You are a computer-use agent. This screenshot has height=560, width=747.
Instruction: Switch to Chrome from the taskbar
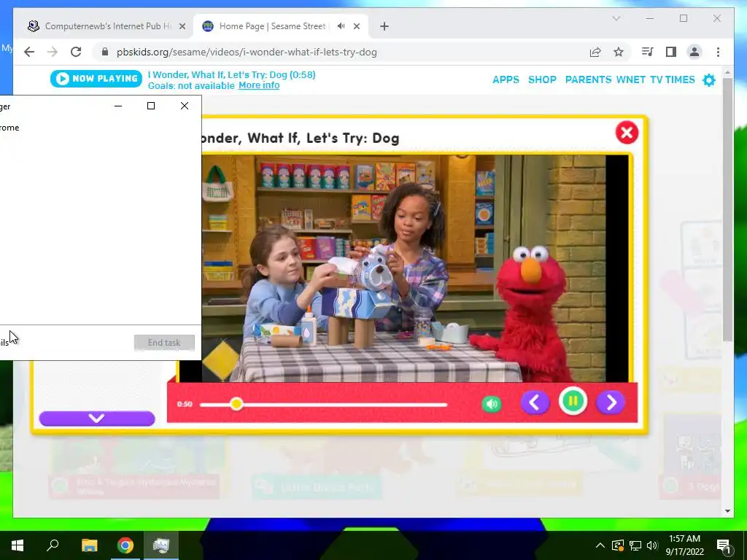(x=125, y=545)
